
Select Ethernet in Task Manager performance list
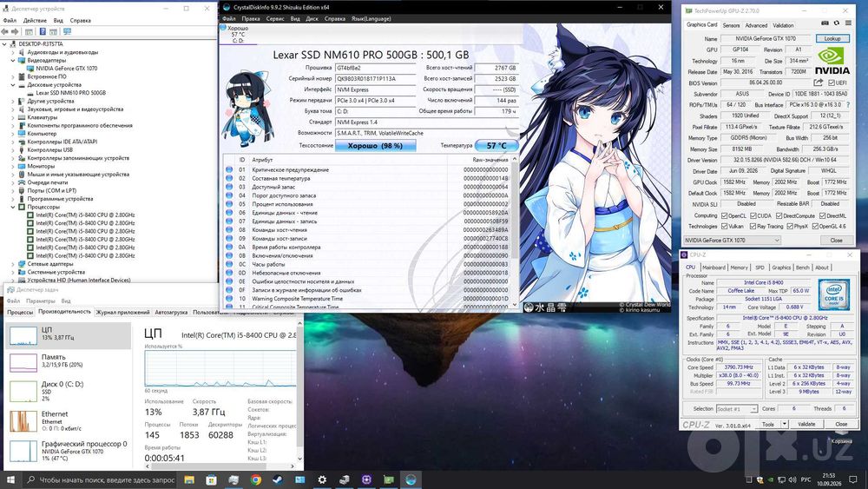[68, 421]
